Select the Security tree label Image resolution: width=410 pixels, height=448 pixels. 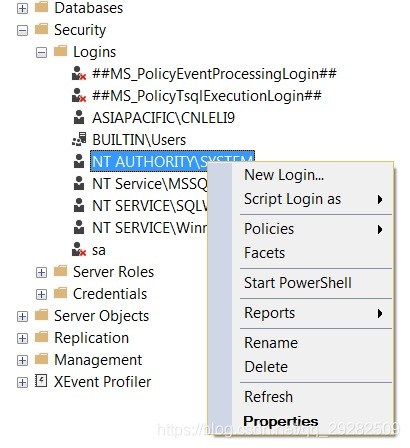[x=80, y=30]
